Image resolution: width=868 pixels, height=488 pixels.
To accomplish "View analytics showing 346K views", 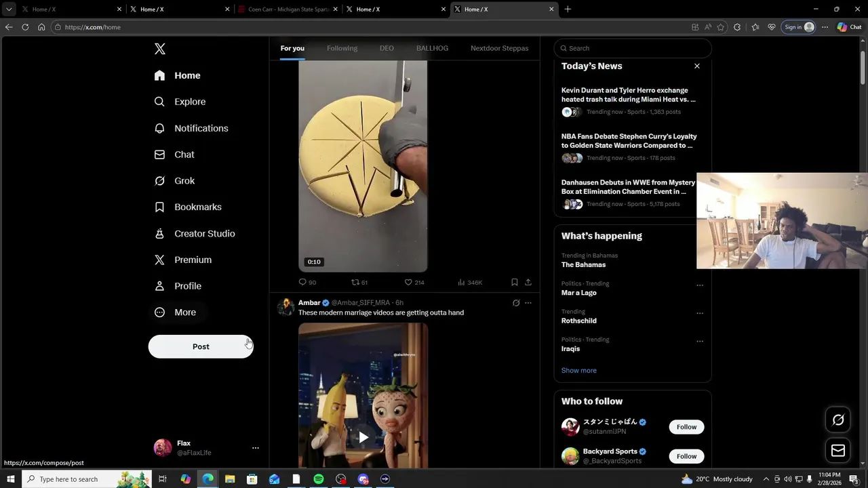I will click(470, 282).
